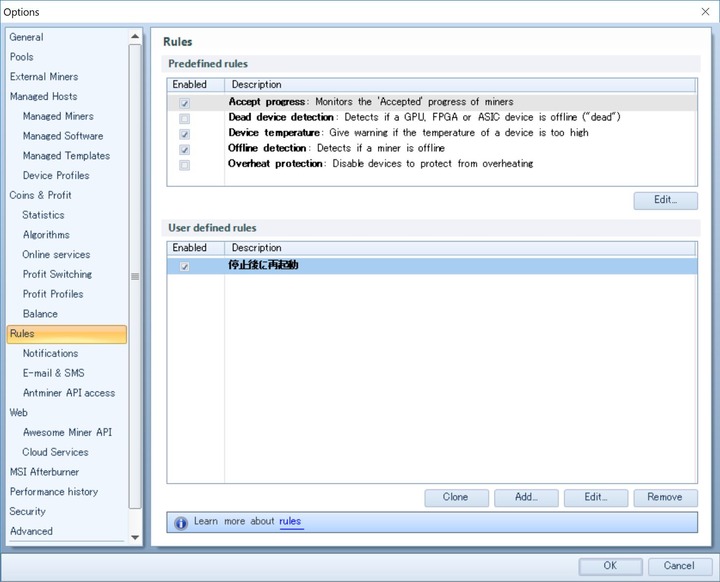
Task: Show the Managed Templates page
Action: [x=67, y=156]
